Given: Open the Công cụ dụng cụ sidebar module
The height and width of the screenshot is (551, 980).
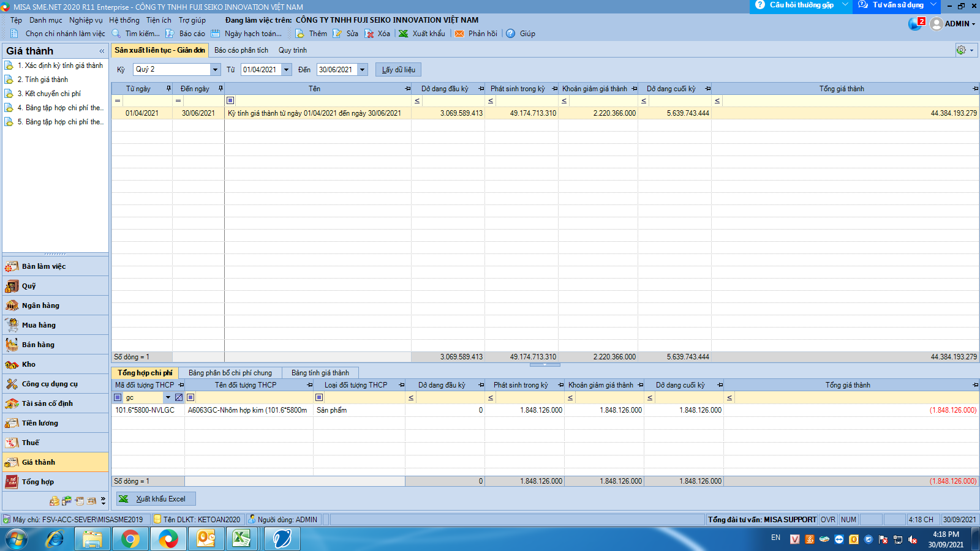Looking at the screenshot, I should [x=55, y=384].
